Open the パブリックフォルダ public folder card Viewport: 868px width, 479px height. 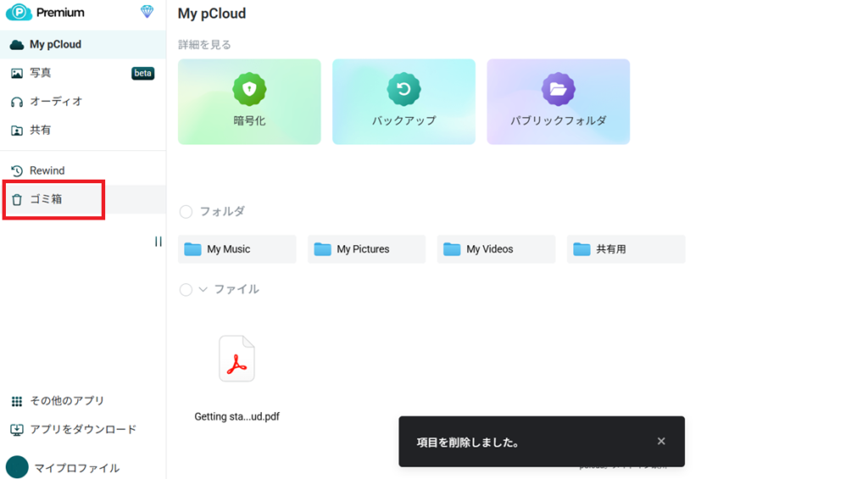558,101
